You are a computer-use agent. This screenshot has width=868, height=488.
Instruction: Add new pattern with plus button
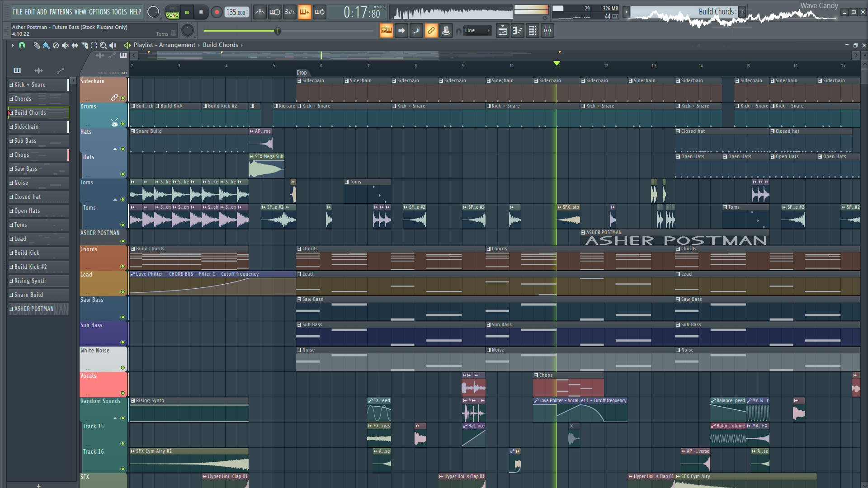pos(38,485)
